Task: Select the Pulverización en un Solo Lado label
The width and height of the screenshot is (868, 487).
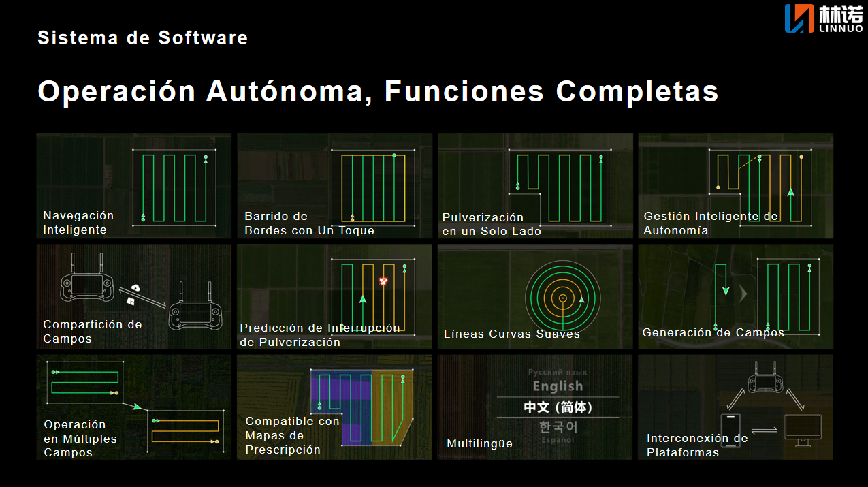Action: [x=492, y=224]
